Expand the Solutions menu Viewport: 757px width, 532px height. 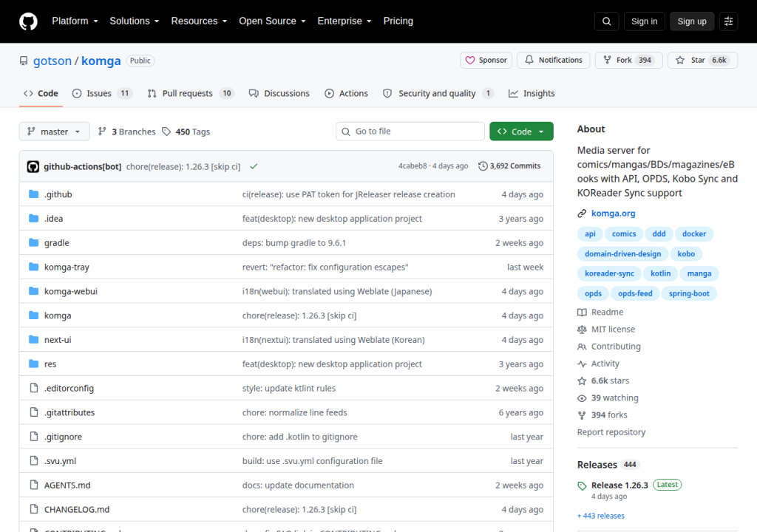coord(135,21)
